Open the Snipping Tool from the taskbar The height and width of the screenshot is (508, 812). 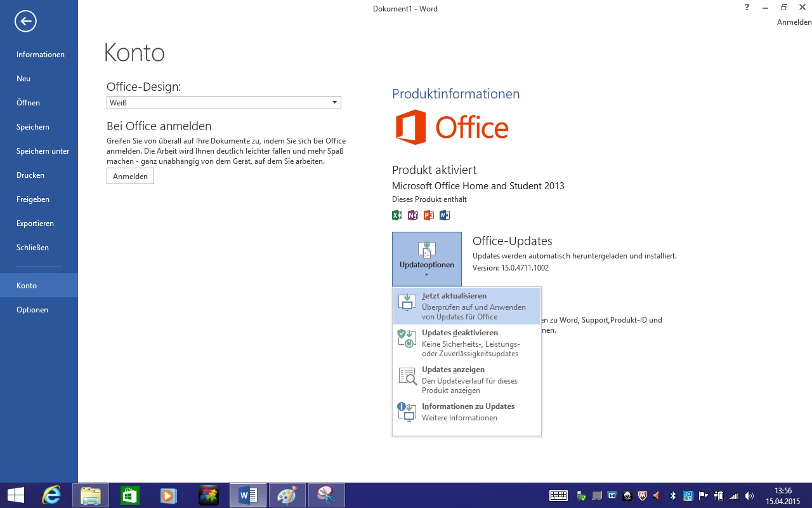[326, 495]
